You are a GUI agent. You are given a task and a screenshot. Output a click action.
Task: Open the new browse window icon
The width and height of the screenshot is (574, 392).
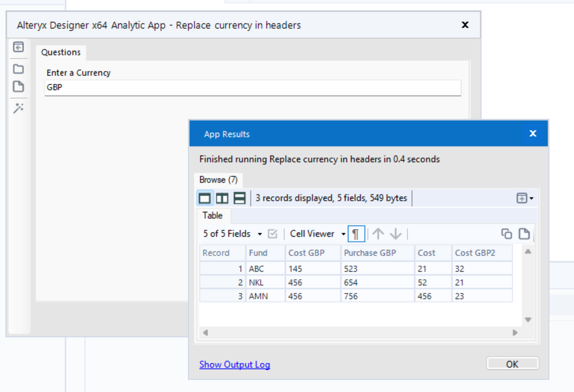pyautogui.click(x=522, y=198)
